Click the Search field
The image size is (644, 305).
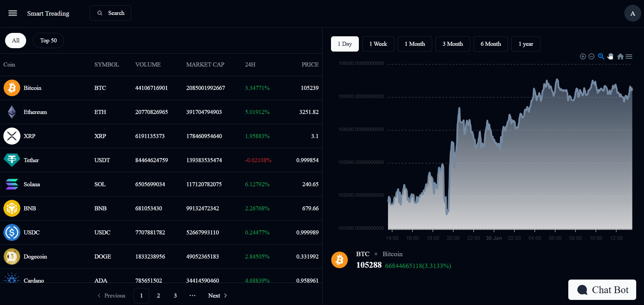110,13
